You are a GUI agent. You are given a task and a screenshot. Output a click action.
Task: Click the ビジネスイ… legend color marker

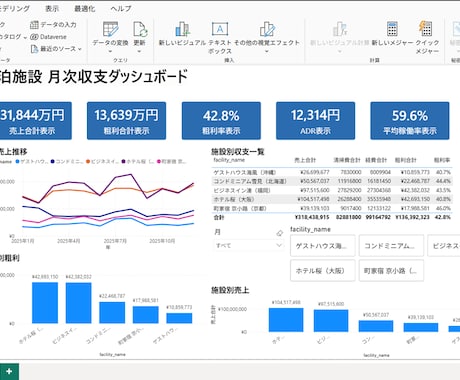[88, 162]
